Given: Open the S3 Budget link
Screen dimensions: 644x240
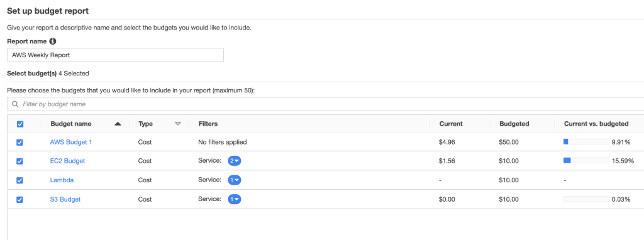Looking at the screenshot, I should 65,199.
